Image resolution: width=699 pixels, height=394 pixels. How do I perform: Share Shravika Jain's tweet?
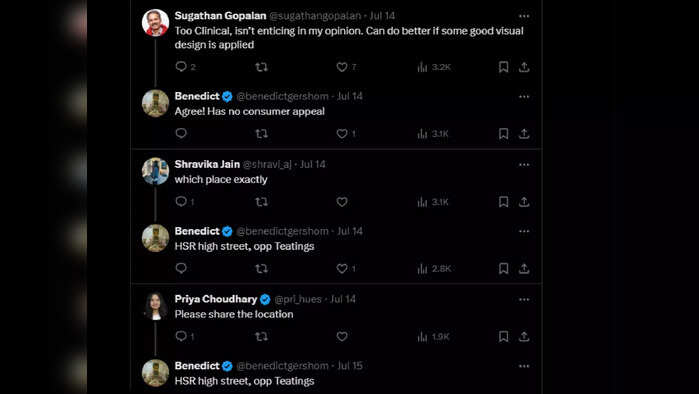click(x=524, y=202)
